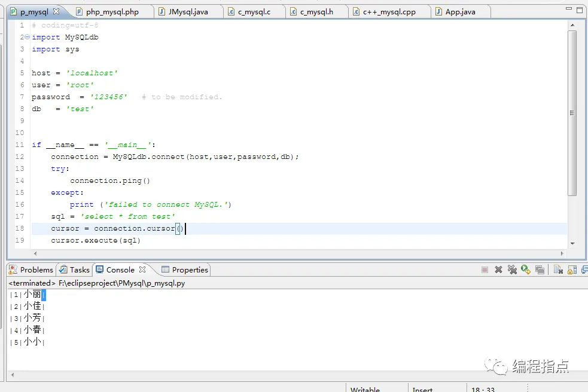Click the editor vertical scrollbar thumb
Screen dimensions: 588x392
[572, 113]
